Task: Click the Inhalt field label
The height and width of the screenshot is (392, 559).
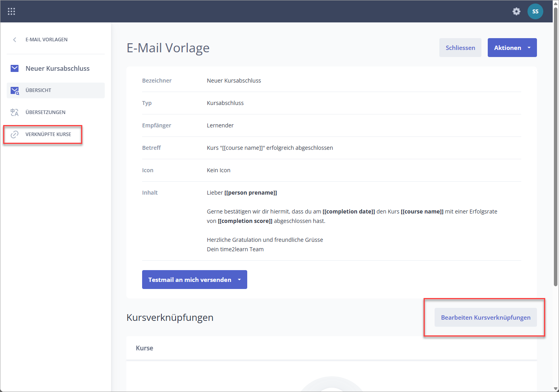Action: [x=150, y=193]
